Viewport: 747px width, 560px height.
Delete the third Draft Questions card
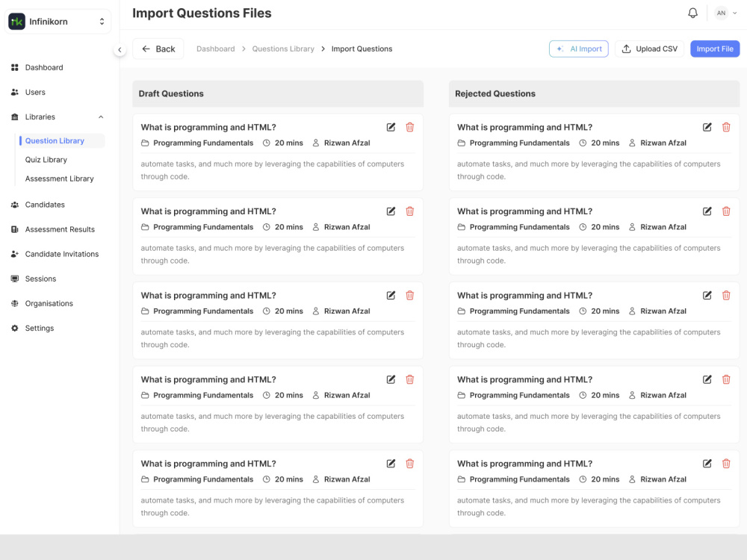(x=409, y=295)
